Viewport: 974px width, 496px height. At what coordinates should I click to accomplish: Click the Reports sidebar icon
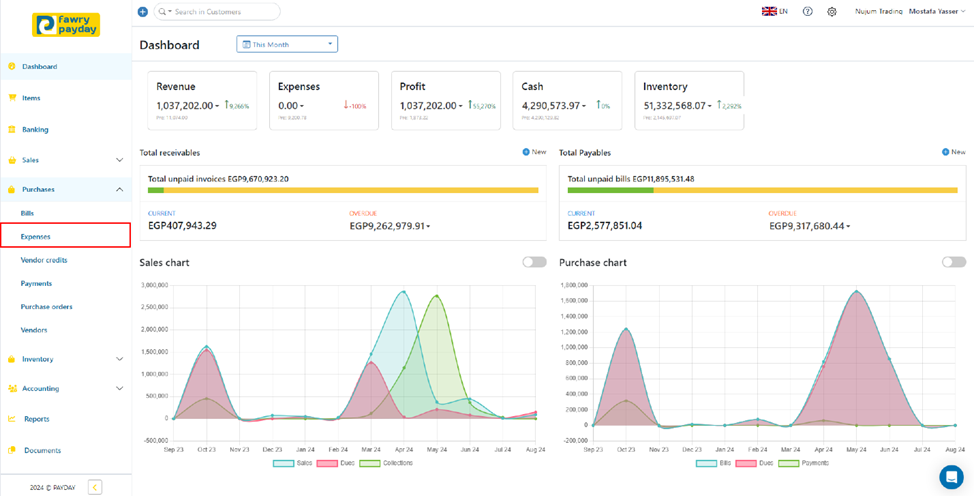tap(12, 419)
